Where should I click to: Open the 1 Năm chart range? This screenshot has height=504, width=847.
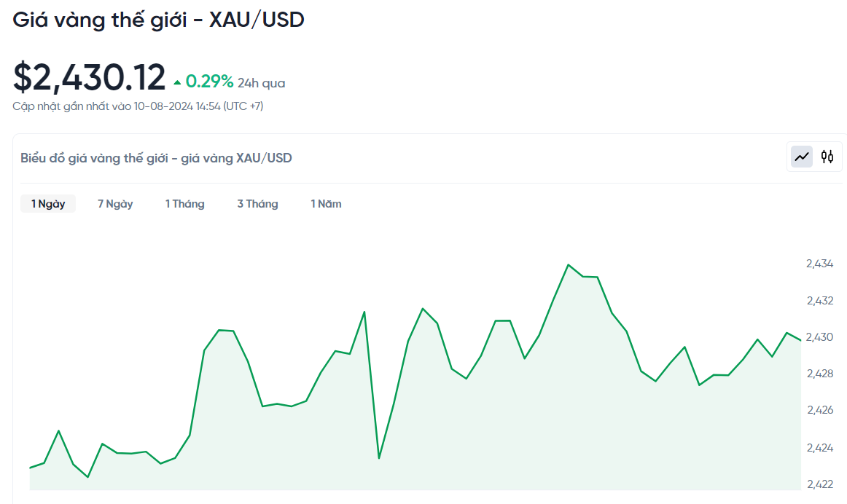click(x=326, y=204)
